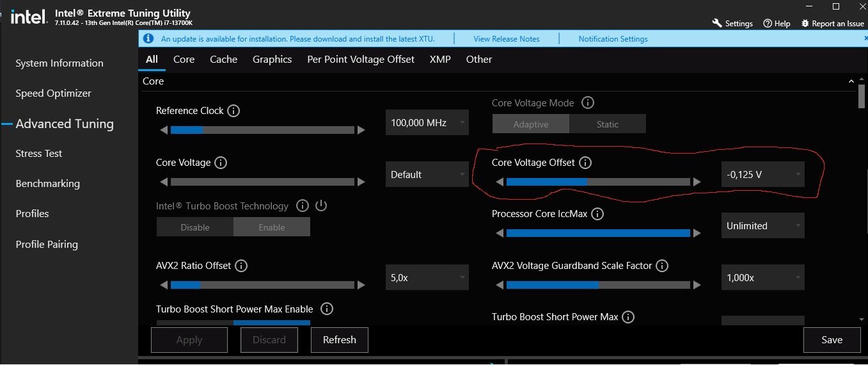Click left arrow of Core Voltage slider

coord(164,182)
